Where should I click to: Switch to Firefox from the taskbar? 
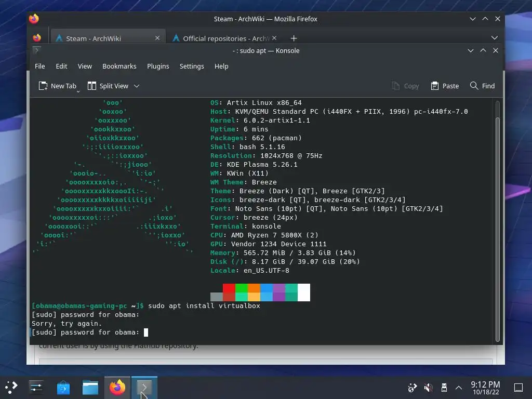117,388
